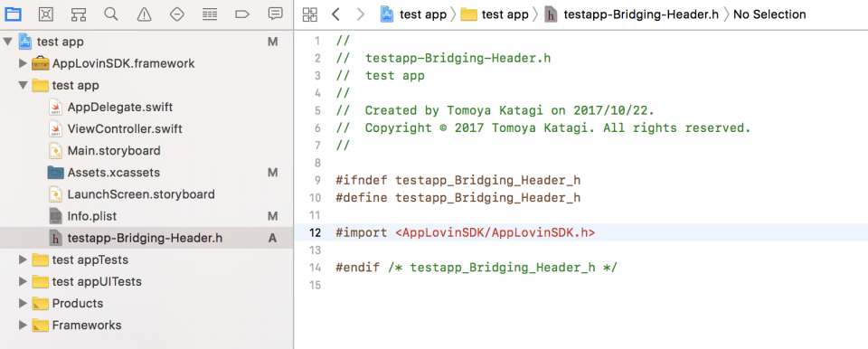The width and height of the screenshot is (868, 349).
Task: Select No Selection in the jump bar
Action: tap(769, 14)
